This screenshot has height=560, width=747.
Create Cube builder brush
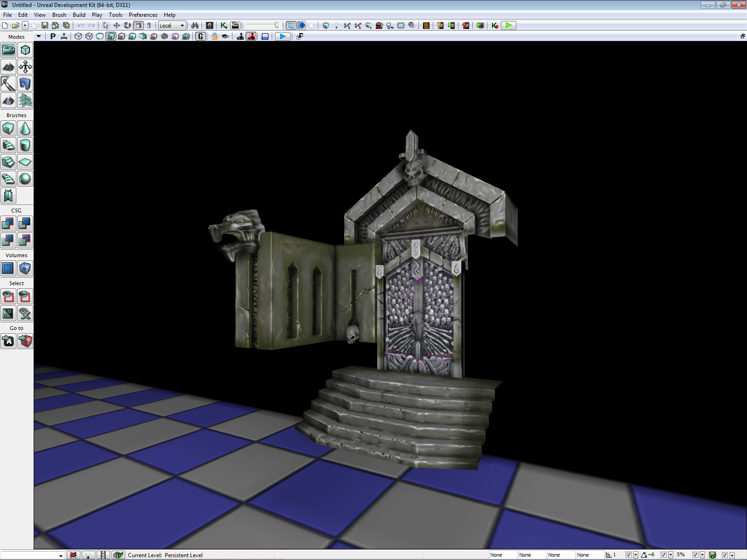(x=8, y=128)
